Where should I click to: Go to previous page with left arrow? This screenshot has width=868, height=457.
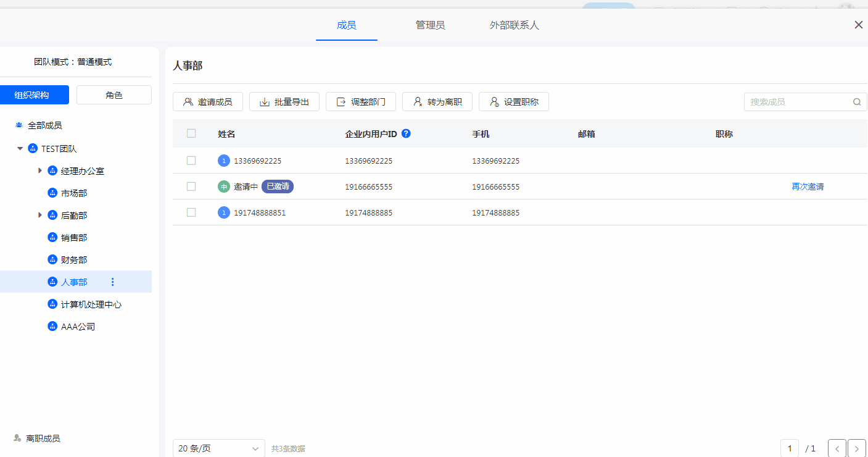[x=837, y=448]
